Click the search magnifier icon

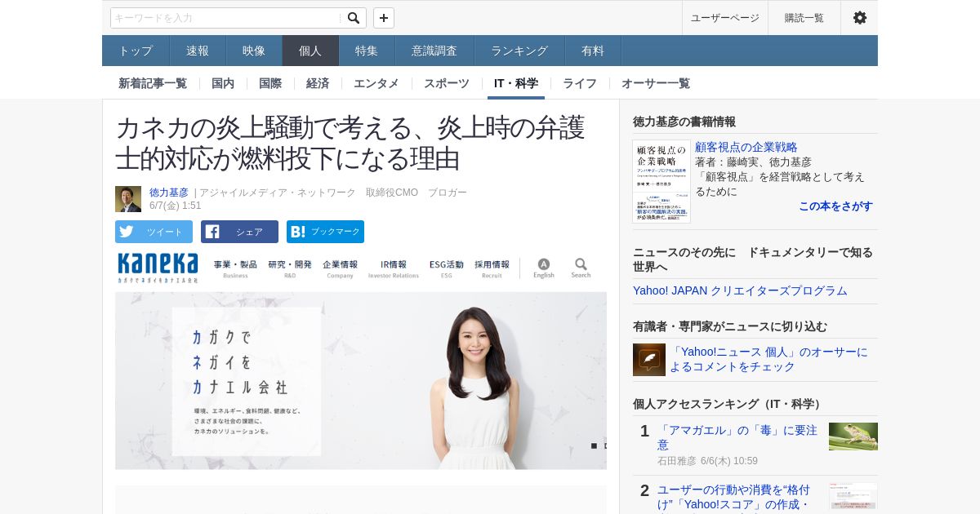point(353,18)
